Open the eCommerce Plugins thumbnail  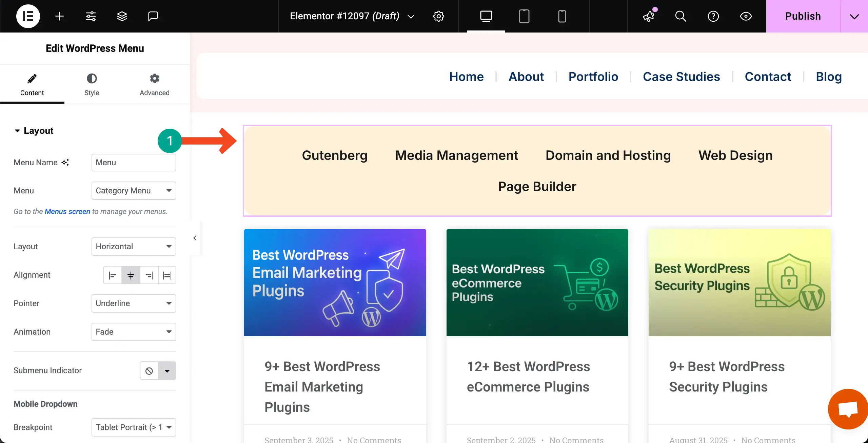pos(537,282)
